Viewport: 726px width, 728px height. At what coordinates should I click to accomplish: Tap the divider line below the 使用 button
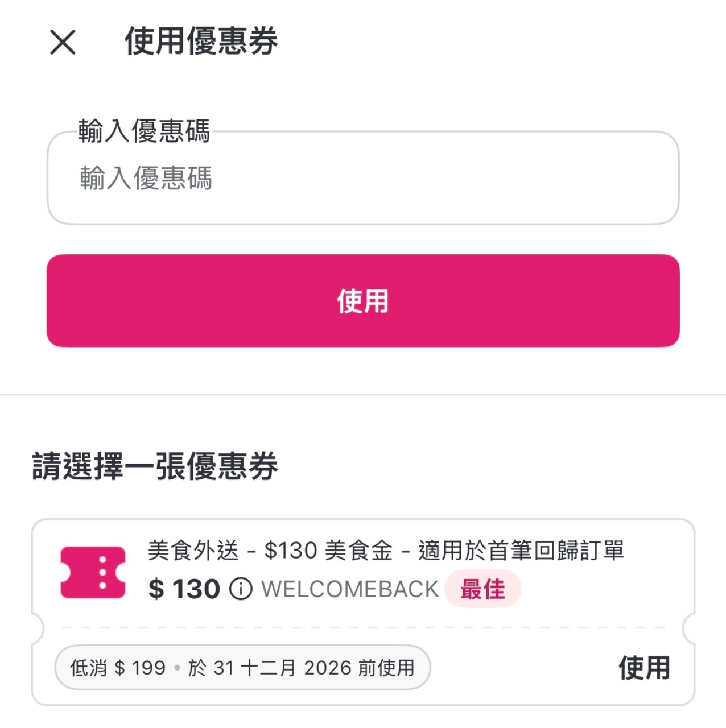[363, 394]
